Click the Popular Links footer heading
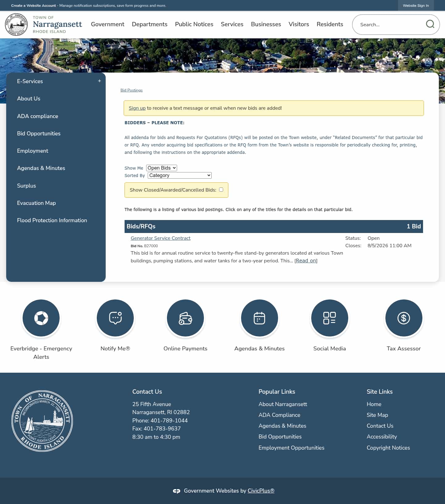The height and width of the screenshot is (504, 445). (277, 392)
